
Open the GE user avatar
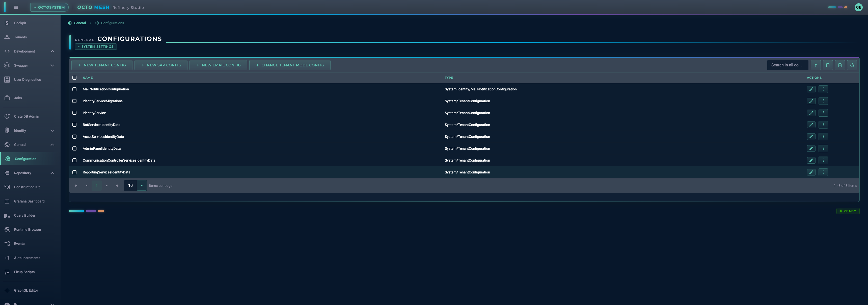(858, 7)
